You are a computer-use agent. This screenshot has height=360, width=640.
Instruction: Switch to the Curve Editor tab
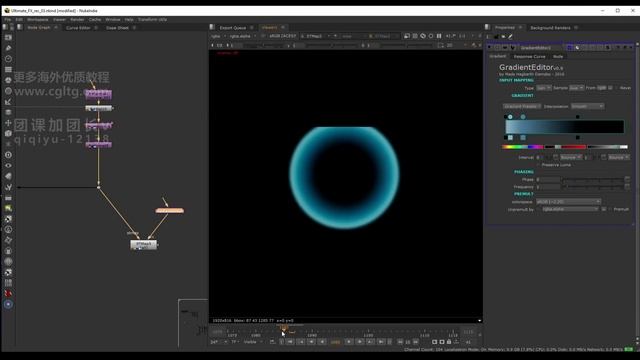78,28
